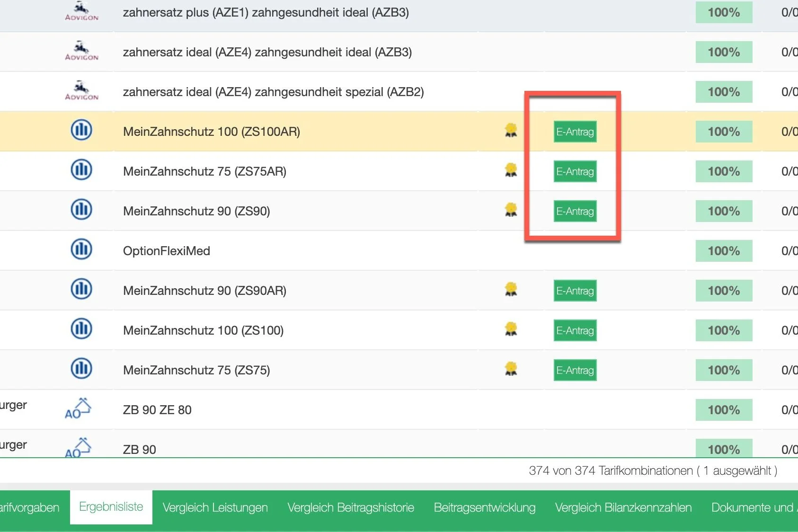
Task: Select the MeinZahnschutz 100 (ZS100) tariff name
Action: [x=204, y=330]
